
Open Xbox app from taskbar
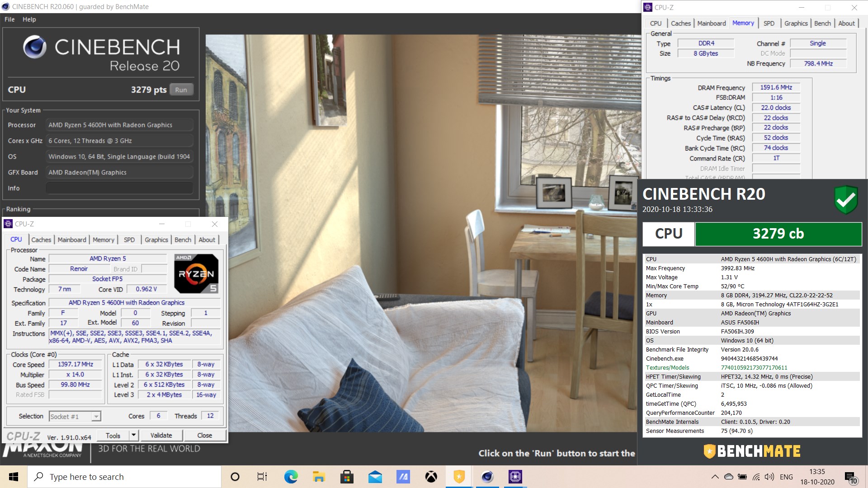pyautogui.click(x=431, y=477)
